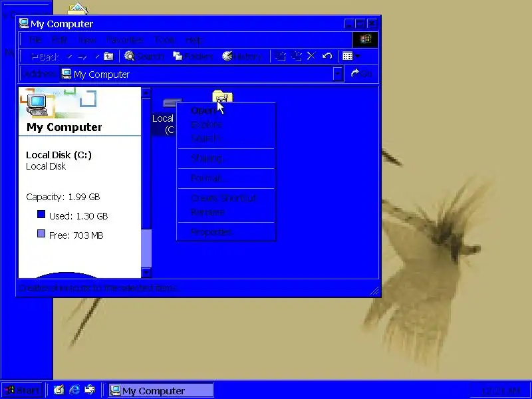The image size is (532, 399).
Task: Click the Back toolbar button
Action: tap(45, 57)
